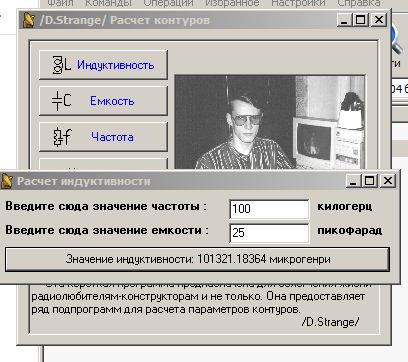Click the author's black-and-white photo
The image size is (408, 362).
270,122
